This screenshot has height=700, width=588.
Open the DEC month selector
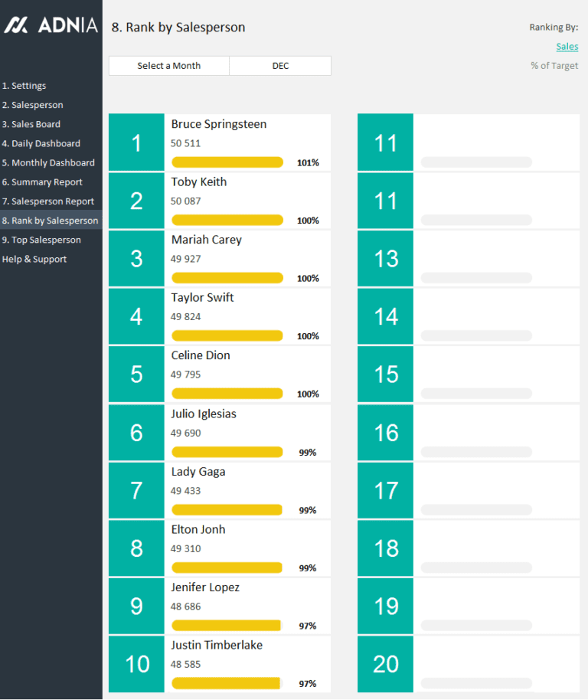point(279,65)
